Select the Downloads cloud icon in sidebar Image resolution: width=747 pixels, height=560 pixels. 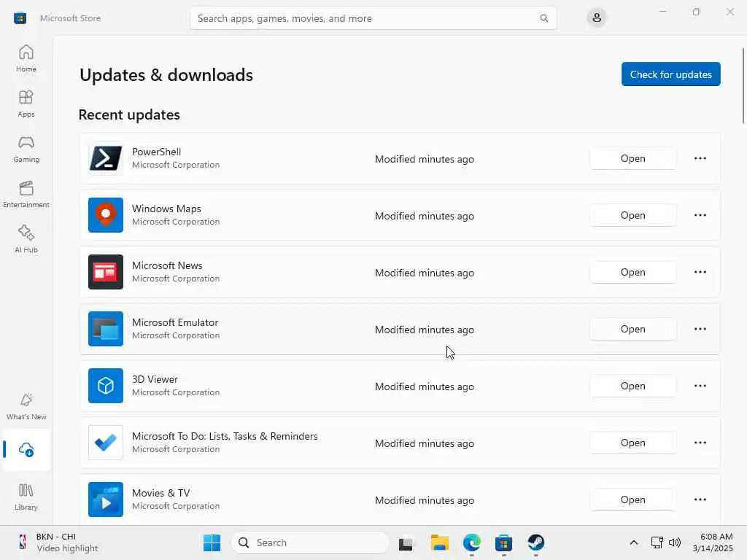tap(26, 449)
